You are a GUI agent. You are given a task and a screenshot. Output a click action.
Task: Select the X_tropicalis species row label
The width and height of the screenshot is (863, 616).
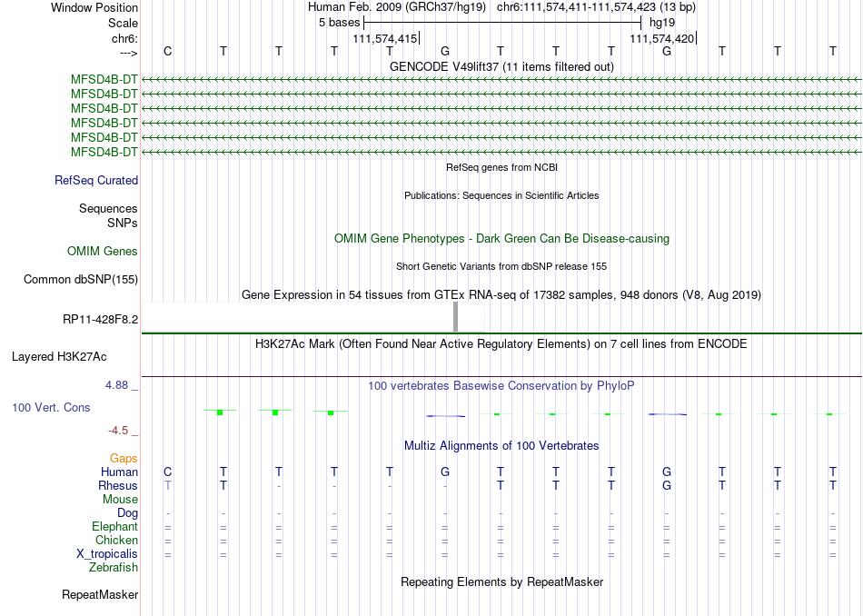tap(107, 554)
